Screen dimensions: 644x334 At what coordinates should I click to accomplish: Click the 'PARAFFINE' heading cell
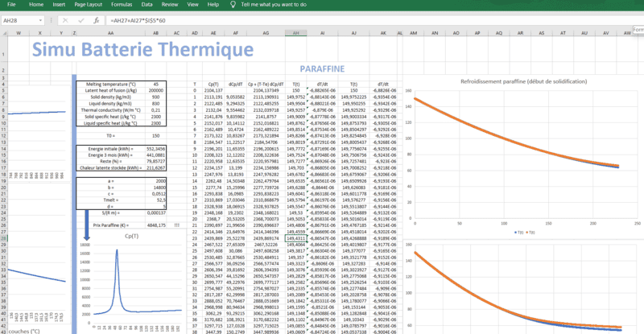point(322,69)
